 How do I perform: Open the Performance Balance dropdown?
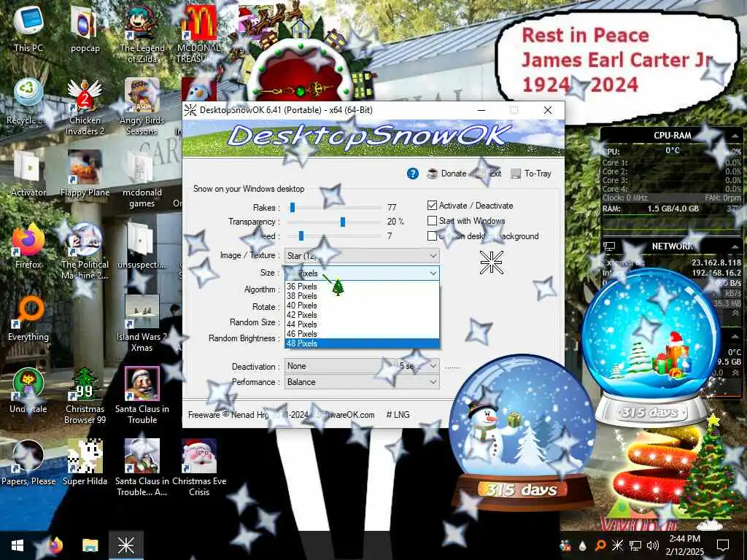point(362,382)
